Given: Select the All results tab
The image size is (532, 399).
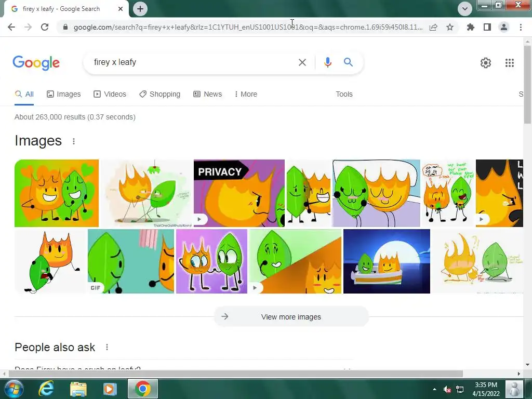Looking at the screenshot, I should 24,94.
